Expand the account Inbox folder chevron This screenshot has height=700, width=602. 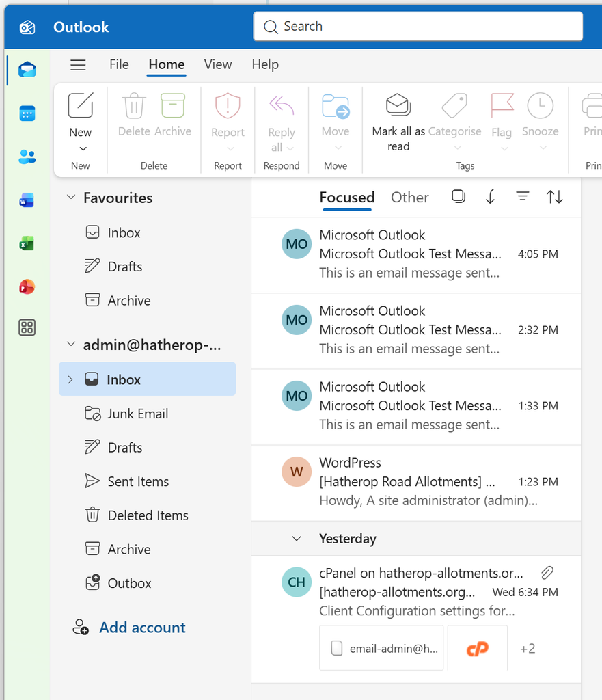(x=70, y=379)
